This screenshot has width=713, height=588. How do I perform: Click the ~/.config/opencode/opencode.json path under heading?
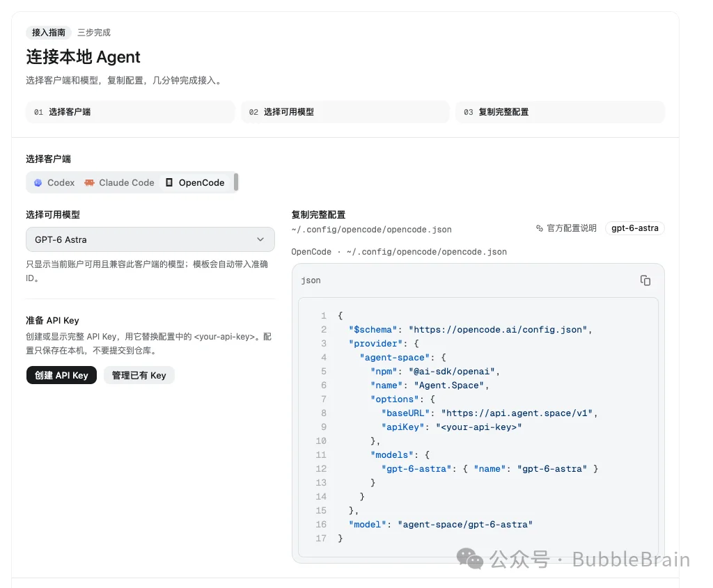click(x=372, y=230)
